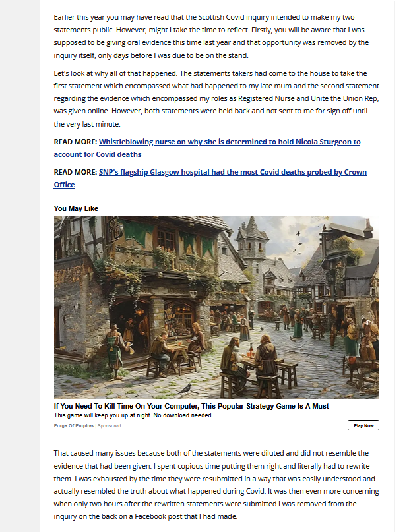Click the Forge Of Empires sponsor label
409x532 pixels.
point(74,425)
